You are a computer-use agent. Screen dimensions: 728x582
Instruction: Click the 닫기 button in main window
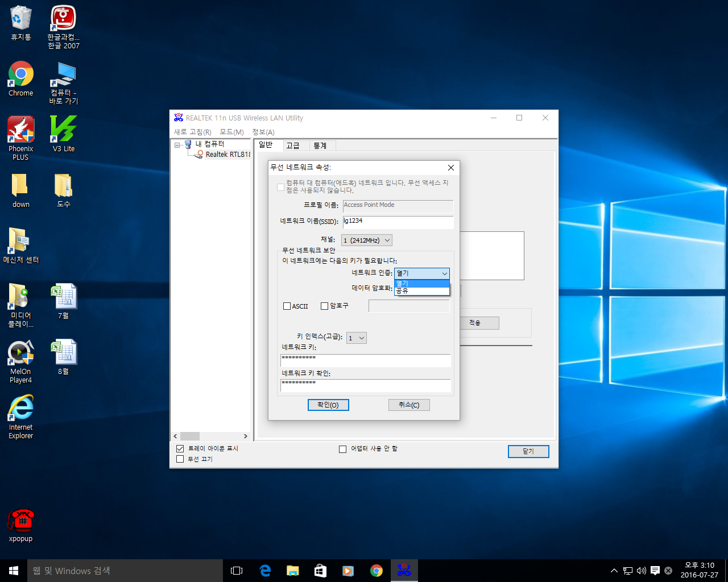(528, 451)
